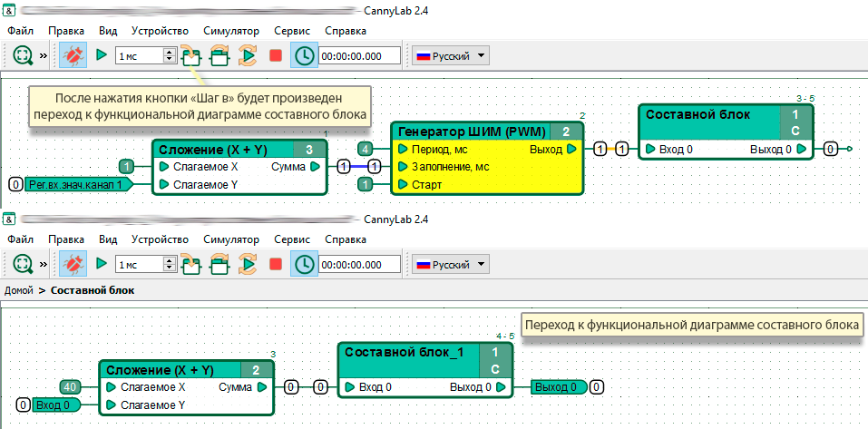868x429 pixels.
Task: Click the constant 40 feeding Слагаемое X
Action: (x=71, y=387)
